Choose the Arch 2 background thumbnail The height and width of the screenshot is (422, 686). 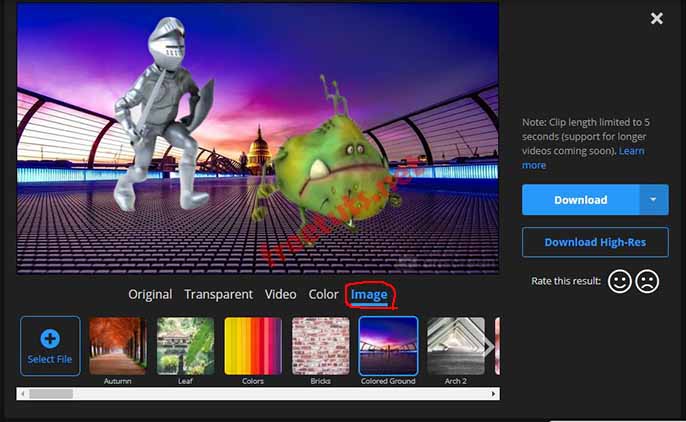click(x=456, y=346)
